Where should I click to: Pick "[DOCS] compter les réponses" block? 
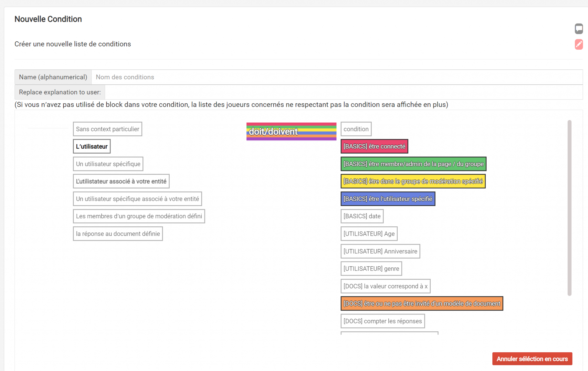click(382, 321)
